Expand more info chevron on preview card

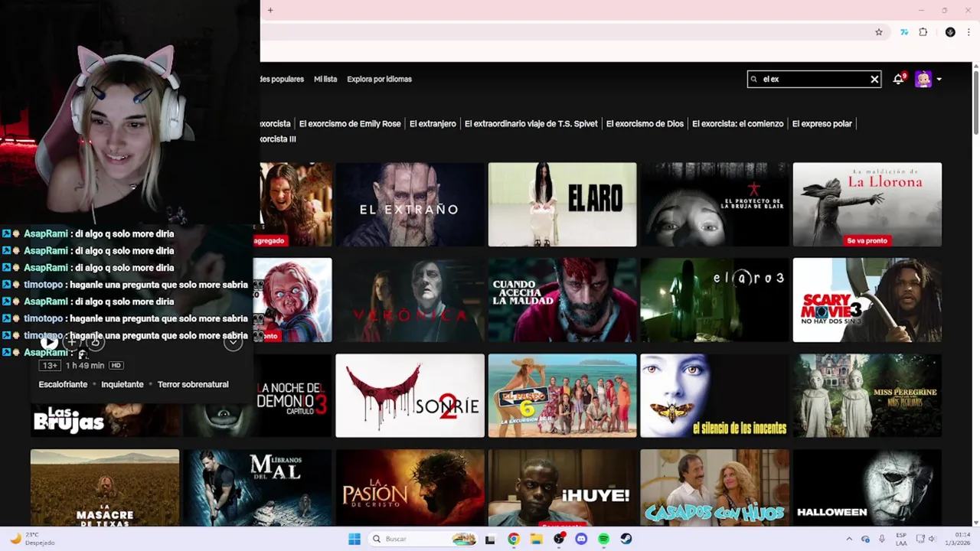coord(233,342)
